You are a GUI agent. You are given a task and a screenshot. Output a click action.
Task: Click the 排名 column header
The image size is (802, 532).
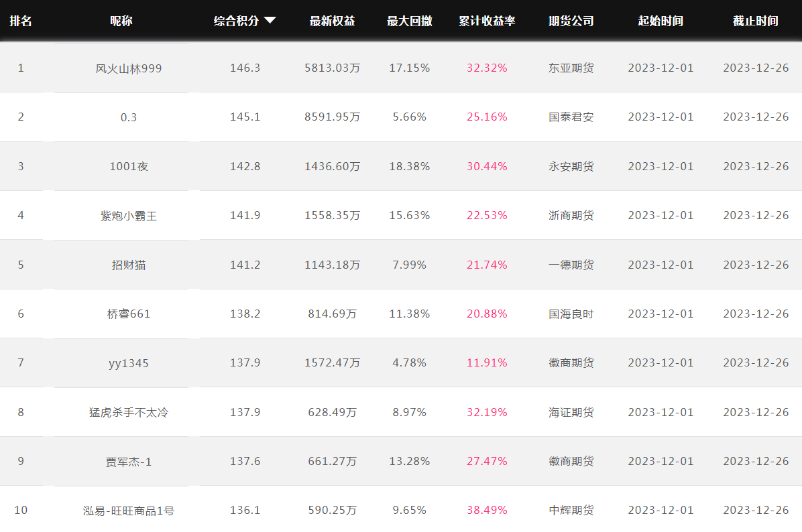point(21,21)
